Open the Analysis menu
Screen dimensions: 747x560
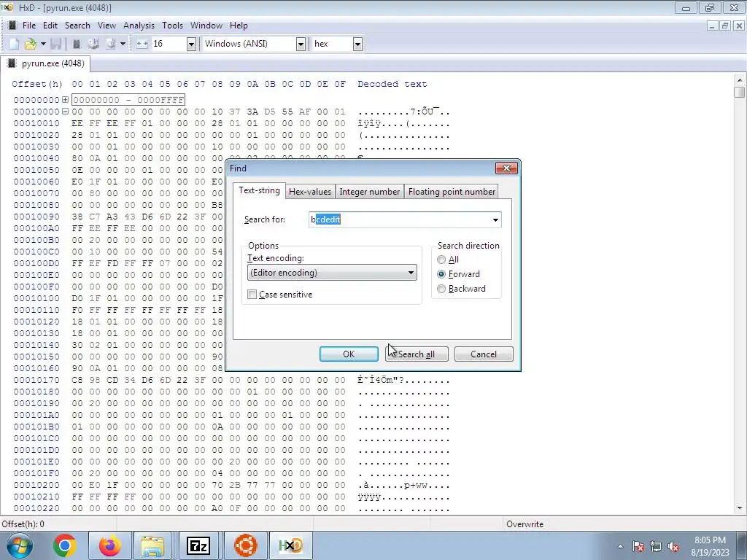pyautogui.click(x=139, y=26)
